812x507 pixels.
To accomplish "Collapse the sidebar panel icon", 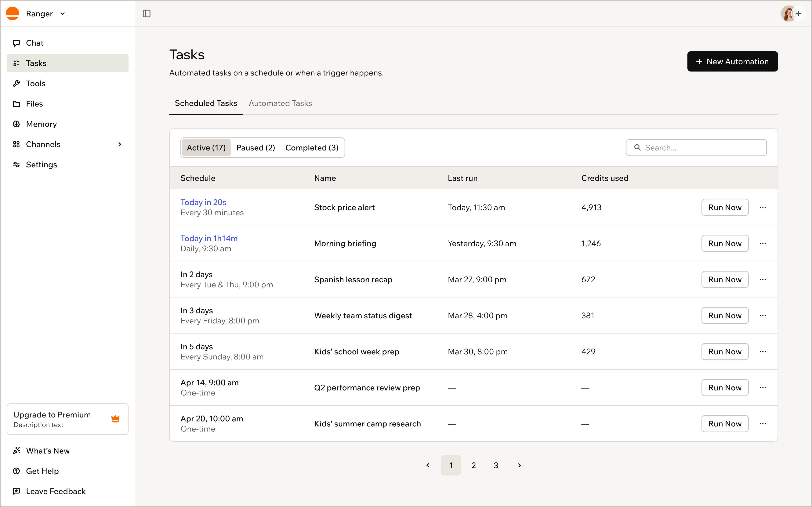I will pos(147,13).
